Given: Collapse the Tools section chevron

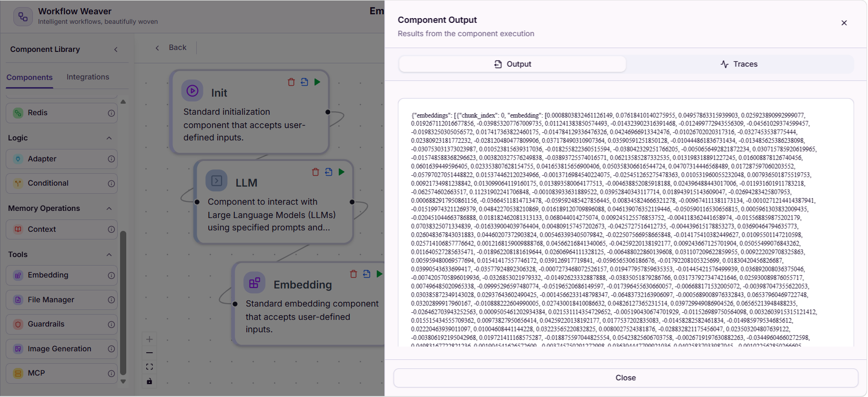Looking at the screenshot, I should coord(109,255).
